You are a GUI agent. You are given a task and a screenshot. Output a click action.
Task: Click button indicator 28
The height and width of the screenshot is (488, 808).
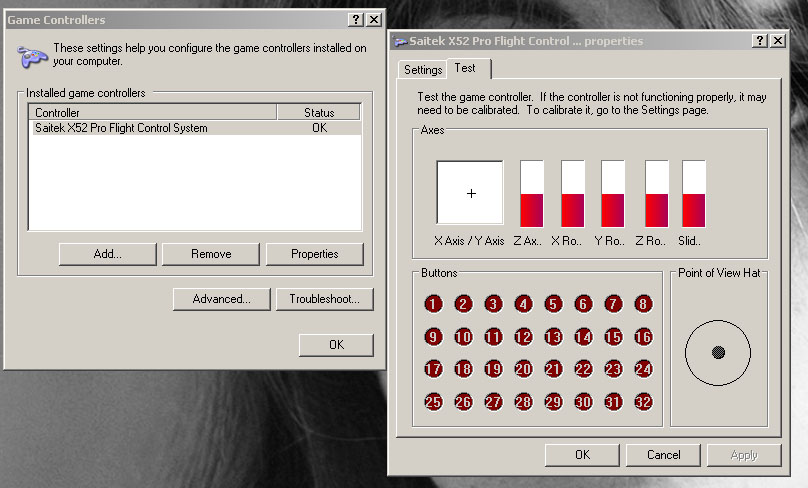tap(524, 402)
